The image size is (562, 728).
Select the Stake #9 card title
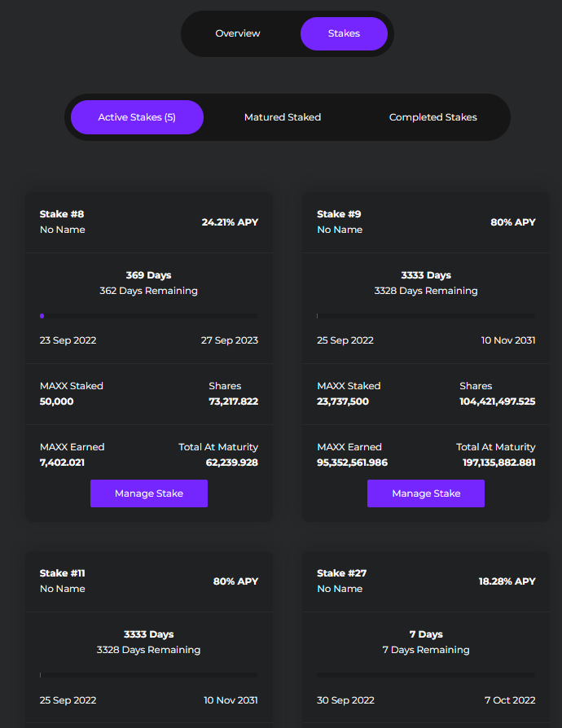click(339, 214)
